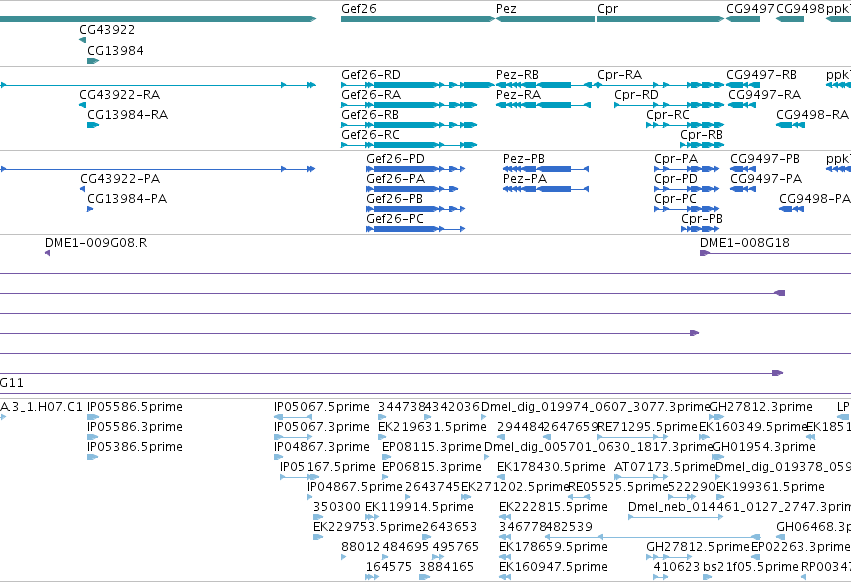The height and width of the screenshot is (582, 851).
Task: Click the Pez gene feature
Action: pyautogui.click(x=545, y=19)
